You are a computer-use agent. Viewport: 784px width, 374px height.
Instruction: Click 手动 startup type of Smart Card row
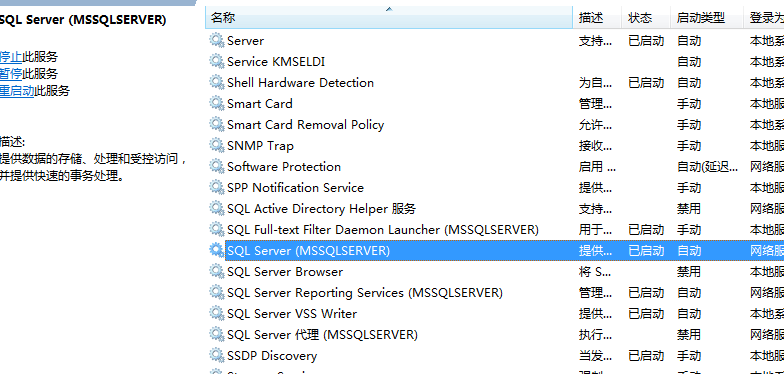coord(689,104)
